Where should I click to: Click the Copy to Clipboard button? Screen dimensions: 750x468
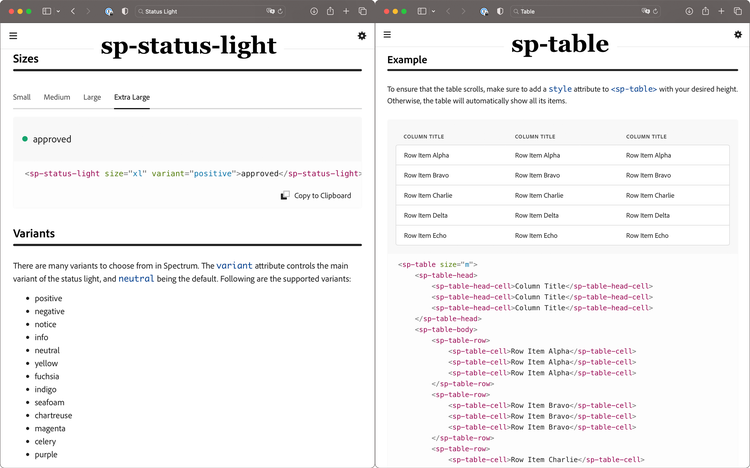point(316,196)
